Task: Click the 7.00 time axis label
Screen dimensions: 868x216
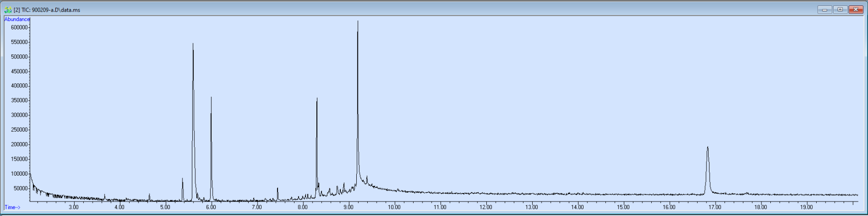Action: click(257, 207)
